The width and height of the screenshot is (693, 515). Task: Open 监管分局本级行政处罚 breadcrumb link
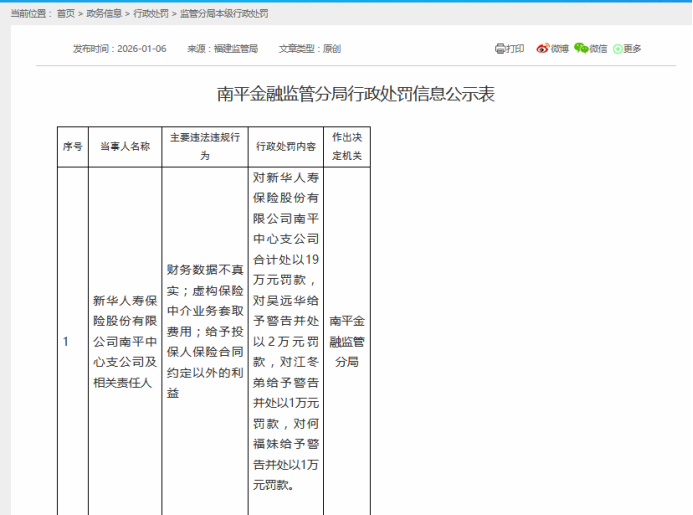tap(223, 14)
